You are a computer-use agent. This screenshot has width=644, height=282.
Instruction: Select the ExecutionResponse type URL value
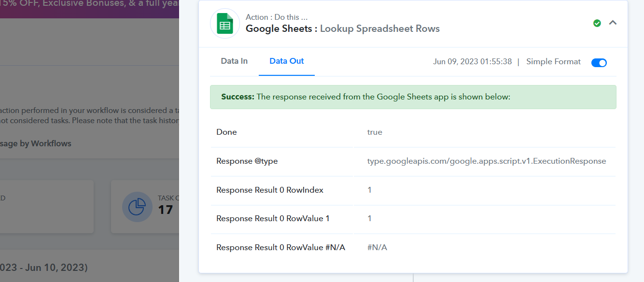click(x=487, y=161)
